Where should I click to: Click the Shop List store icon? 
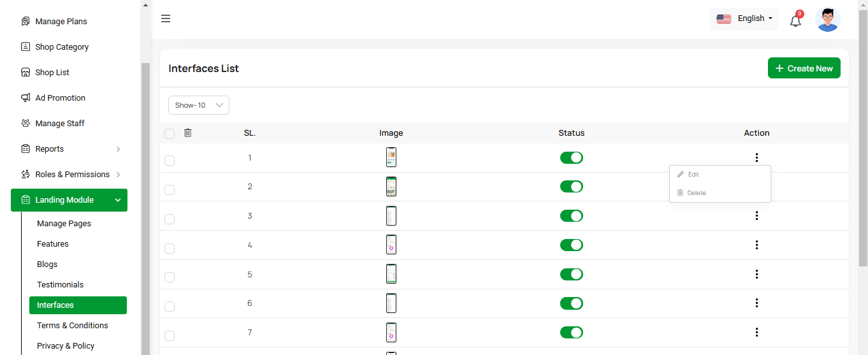coord(25,72)
